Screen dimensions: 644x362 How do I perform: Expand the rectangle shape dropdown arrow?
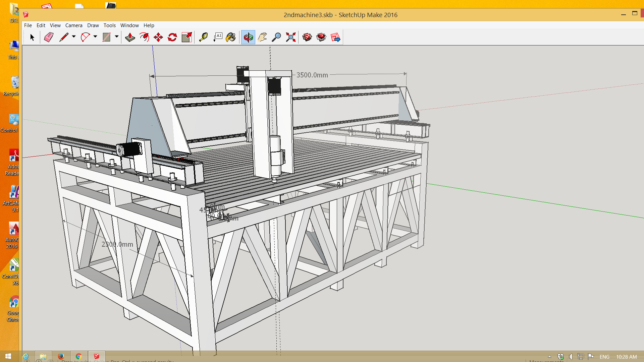pos(117,37)
